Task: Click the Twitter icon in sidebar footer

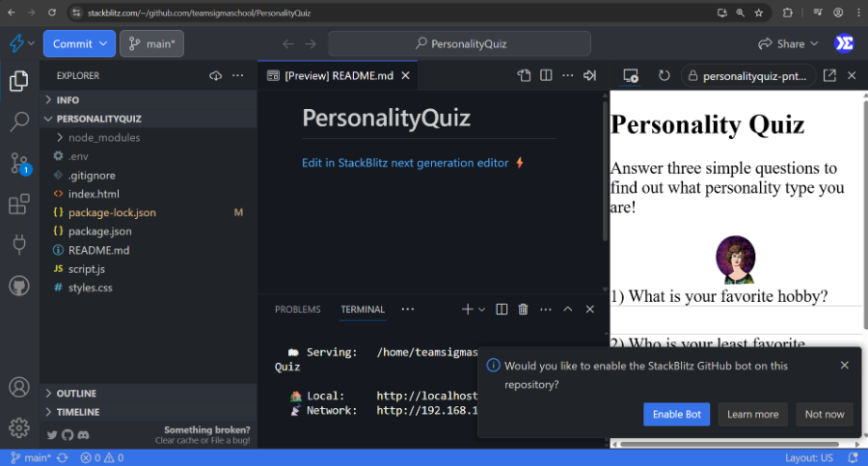Action: click(x=52, y=435)
